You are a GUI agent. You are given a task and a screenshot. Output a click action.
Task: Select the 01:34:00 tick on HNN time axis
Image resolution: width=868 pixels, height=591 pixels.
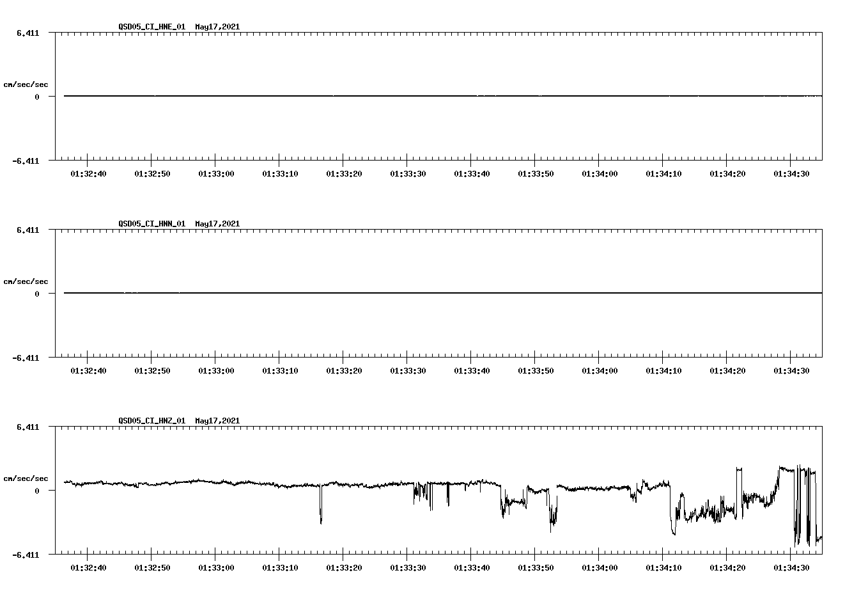click(x=599, y=370)
